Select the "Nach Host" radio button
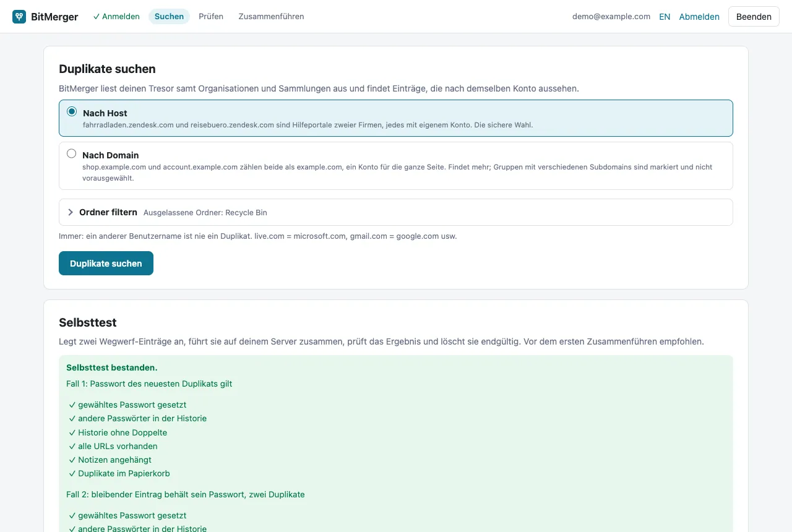Image resolution: width=792 pixels, height=532 pixels. click(x=72, y=112)
